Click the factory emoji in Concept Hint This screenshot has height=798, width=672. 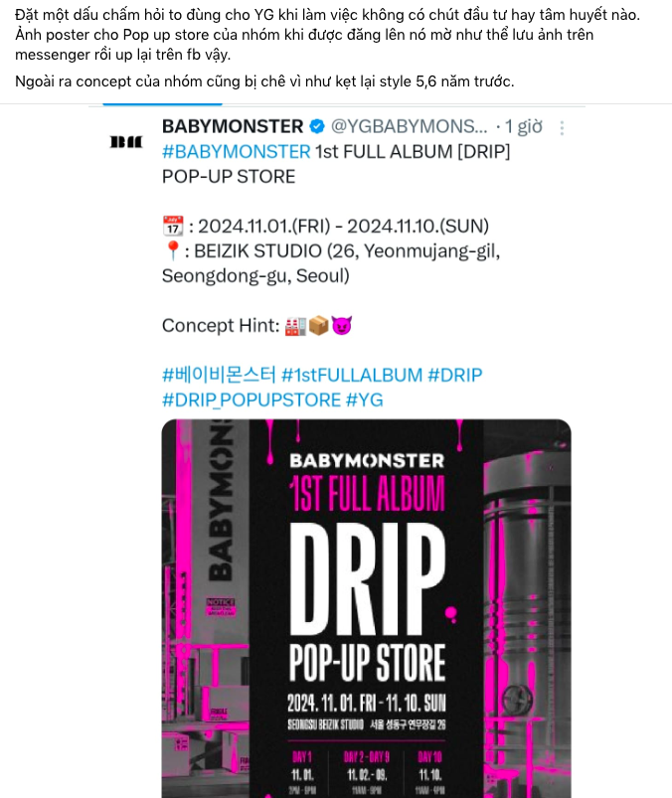(x=295, y=326)
